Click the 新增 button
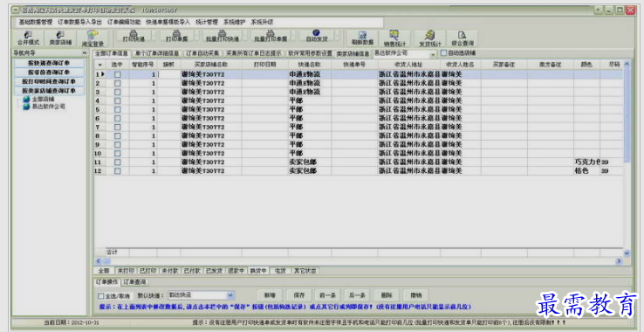Image resolution: width=644 pixels, height=332 pixels. [x=270, y=295]
